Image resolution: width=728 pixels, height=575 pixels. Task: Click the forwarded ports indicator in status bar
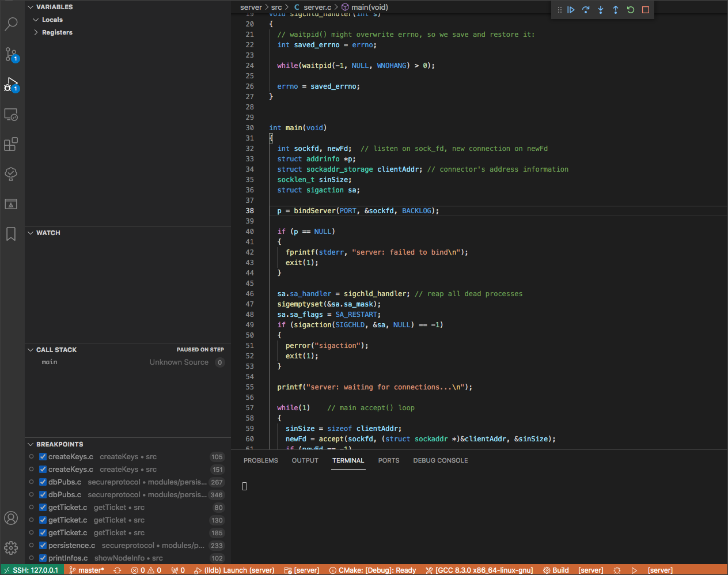click(x=178, y=570)
